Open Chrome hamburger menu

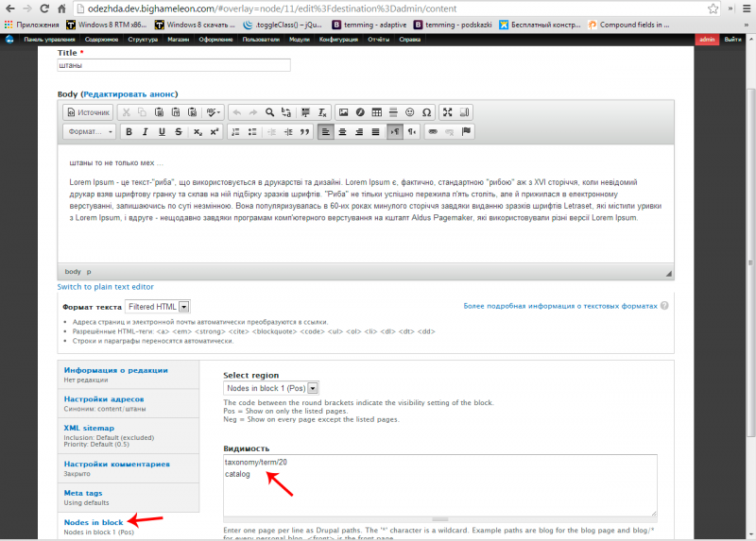click(x=746, y=8)
